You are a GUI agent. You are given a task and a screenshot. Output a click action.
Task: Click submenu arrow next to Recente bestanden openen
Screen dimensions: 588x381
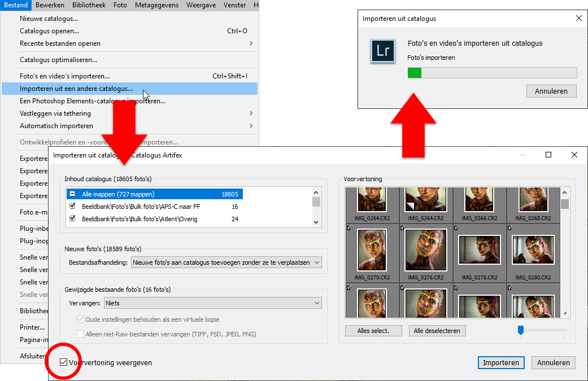[x=251, y=43]
